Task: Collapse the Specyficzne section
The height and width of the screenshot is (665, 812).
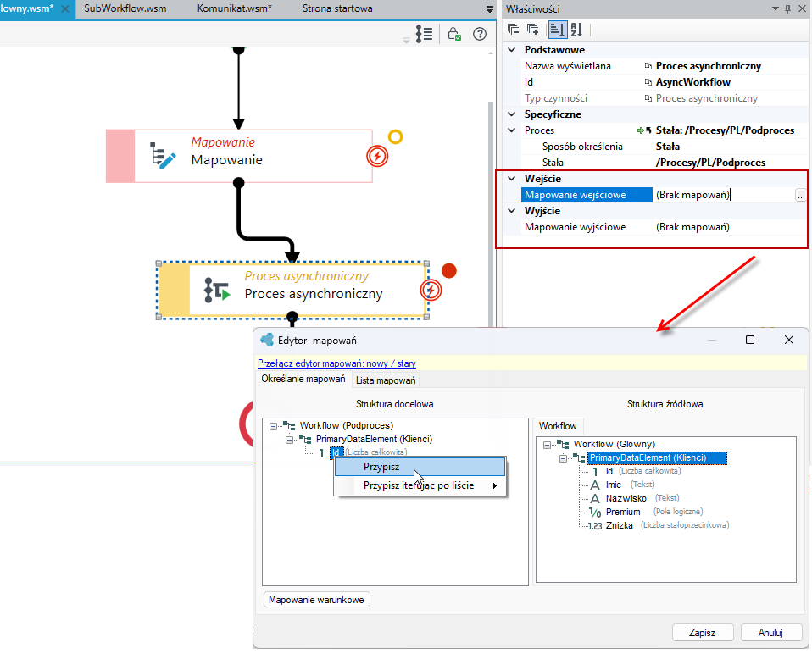Action: coord(512,114)
